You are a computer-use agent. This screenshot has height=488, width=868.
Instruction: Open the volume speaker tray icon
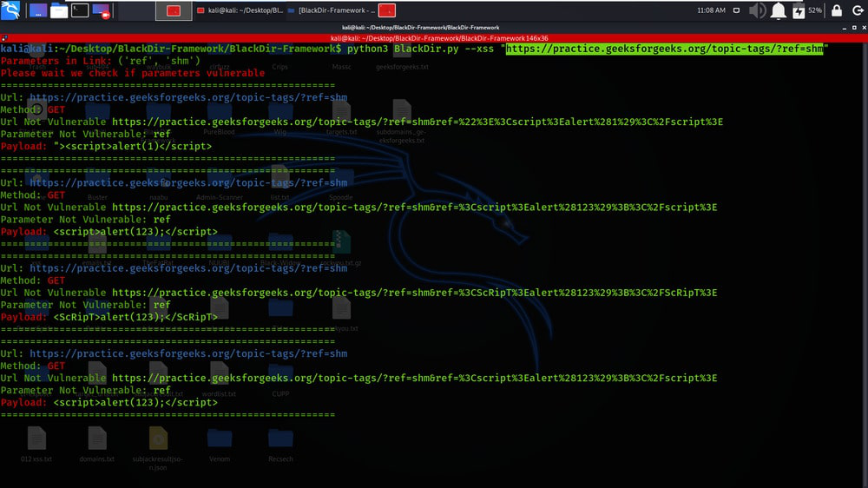pyautogui.click(x=757, y=10)
